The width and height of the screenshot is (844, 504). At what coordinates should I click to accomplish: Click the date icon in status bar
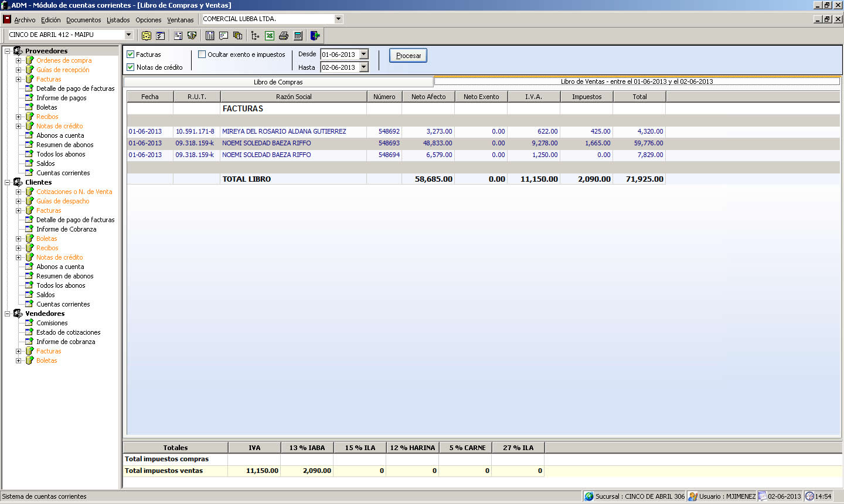[x=763, y=496]
